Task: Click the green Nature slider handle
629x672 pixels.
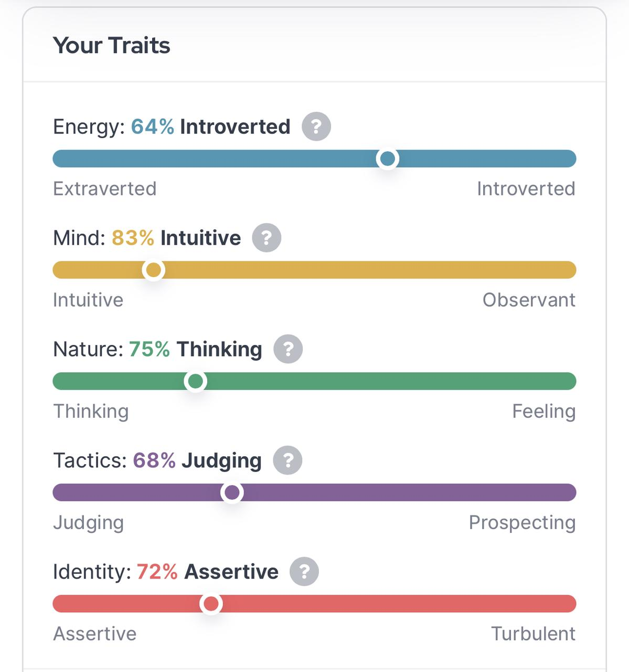Action: pyautogui.click(x=195, y=381)
